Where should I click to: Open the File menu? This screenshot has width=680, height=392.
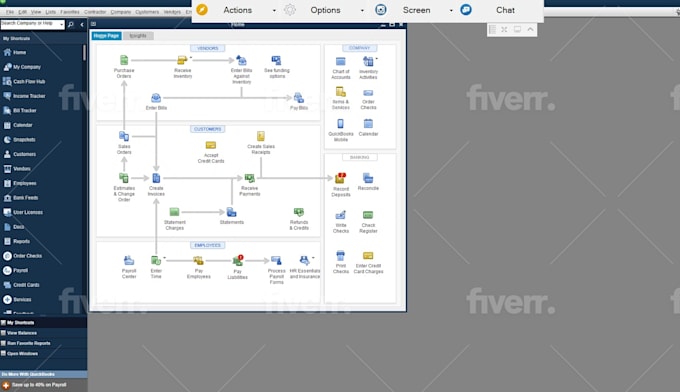tap(10, 12)
